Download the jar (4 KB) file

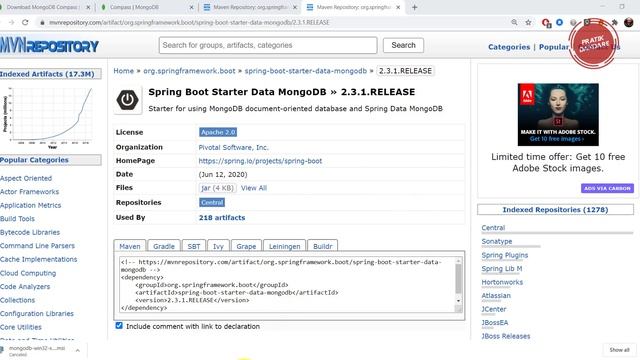(x=218, y=188)
